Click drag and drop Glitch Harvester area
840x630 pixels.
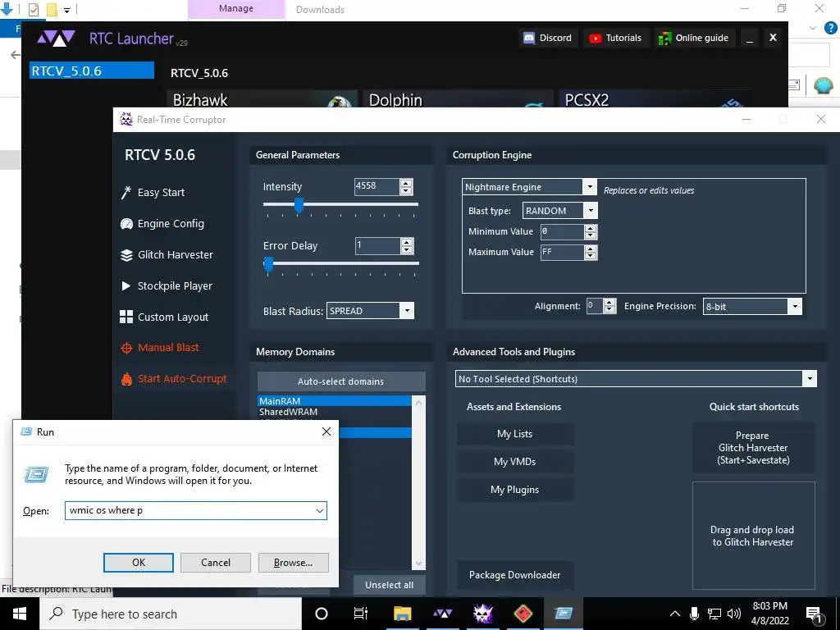coord(753,535)
